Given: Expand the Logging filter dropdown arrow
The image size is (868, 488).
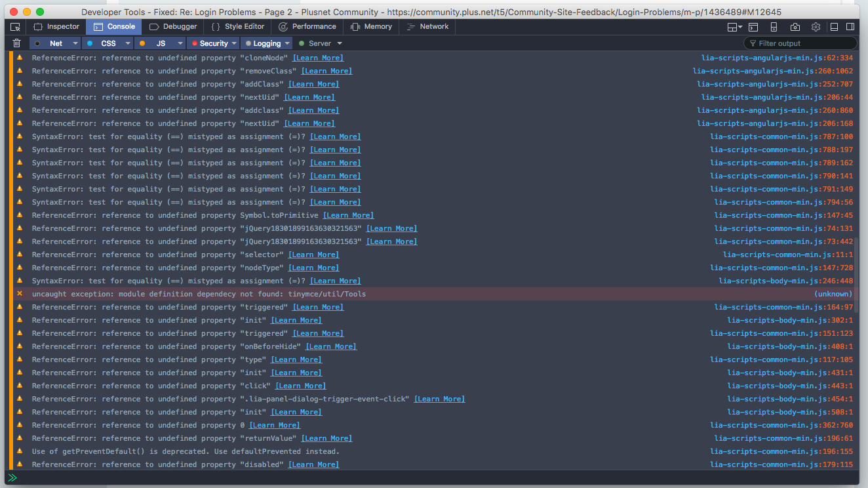Looking at the screenshot, I should click(x=286, y=43).
